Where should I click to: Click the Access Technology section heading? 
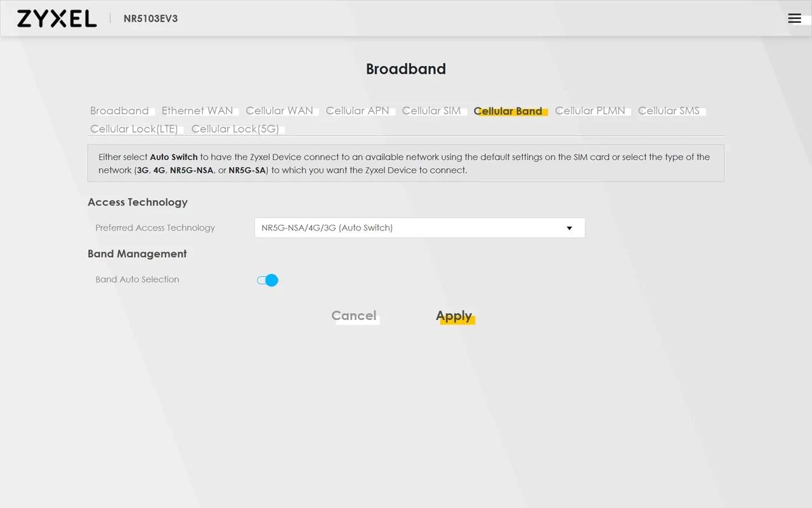[x=138, y=202]
